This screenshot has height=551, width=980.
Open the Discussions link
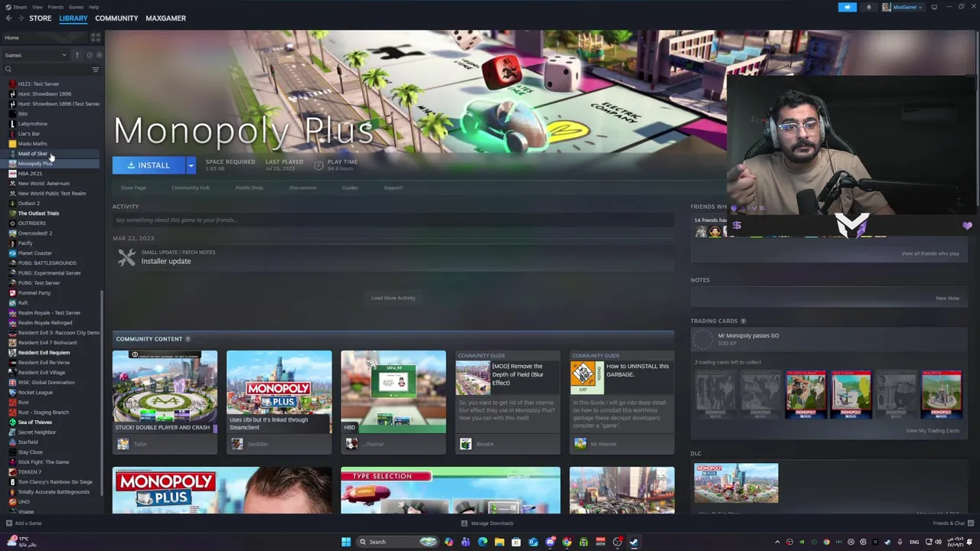pos(302,187)
